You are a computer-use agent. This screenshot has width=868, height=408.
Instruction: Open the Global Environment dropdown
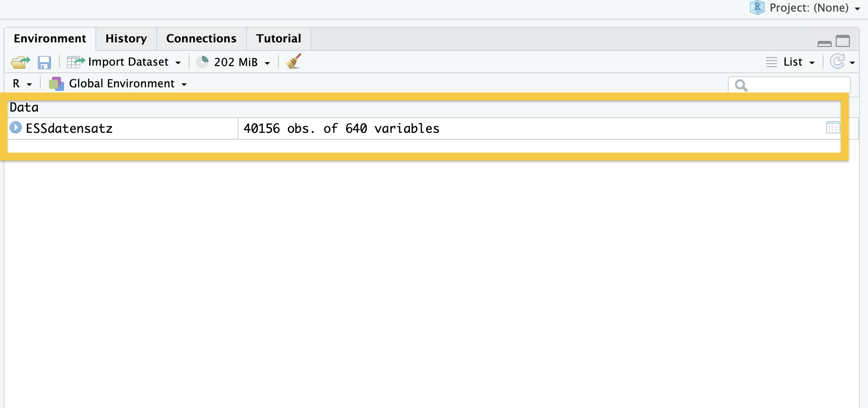[x=118, y=84]
